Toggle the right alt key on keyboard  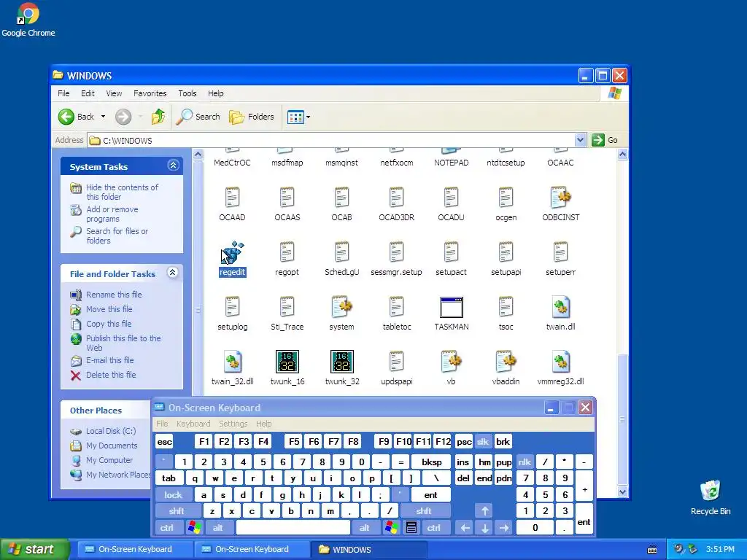[x=365, y=528]
